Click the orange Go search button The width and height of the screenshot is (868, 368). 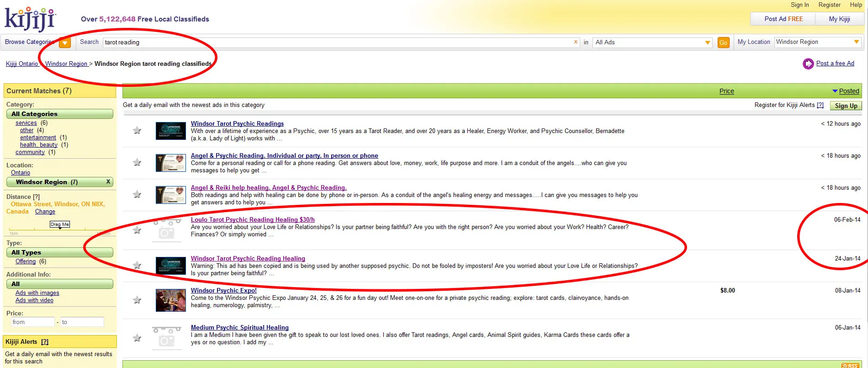click(x=724, y=43)
